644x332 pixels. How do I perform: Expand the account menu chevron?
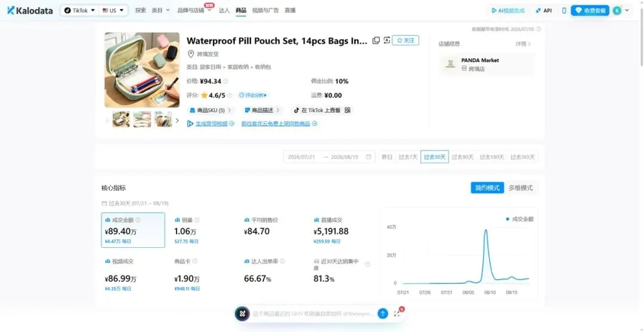627,11
